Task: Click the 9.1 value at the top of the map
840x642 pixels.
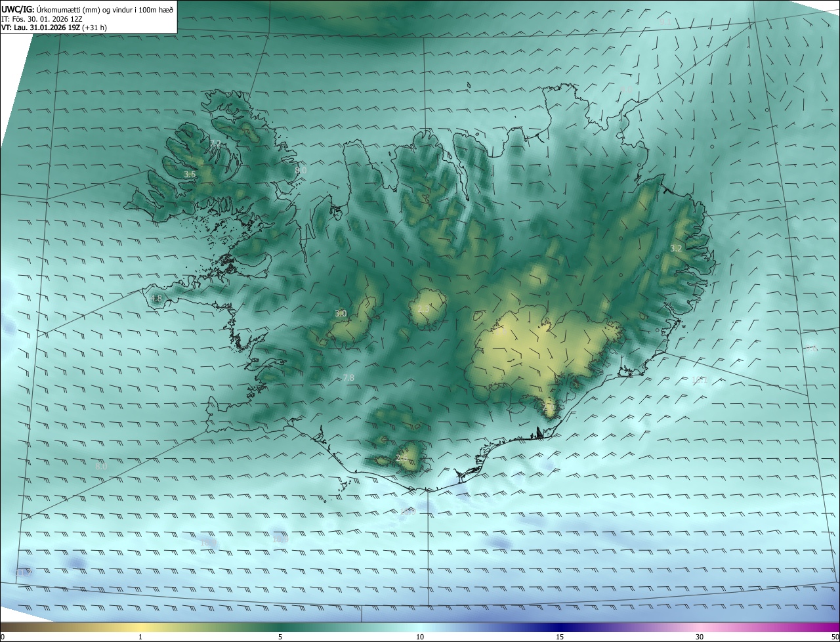Action: click(665, 22)
